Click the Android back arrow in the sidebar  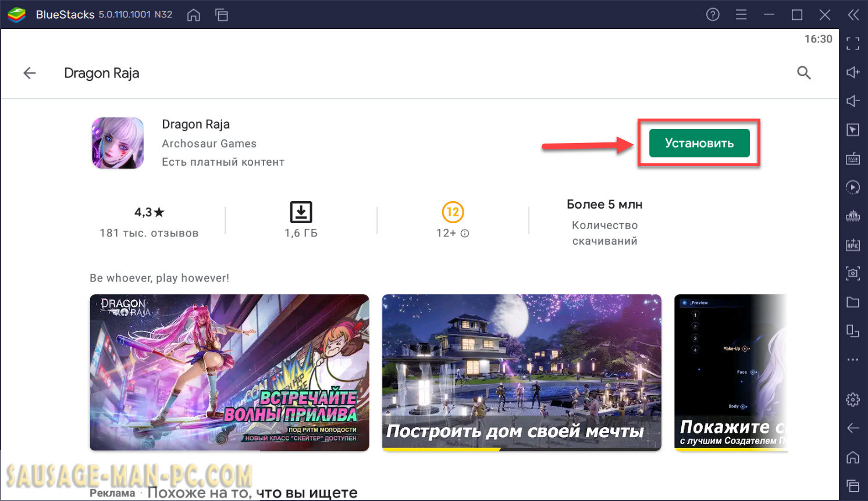pos(853,428)
